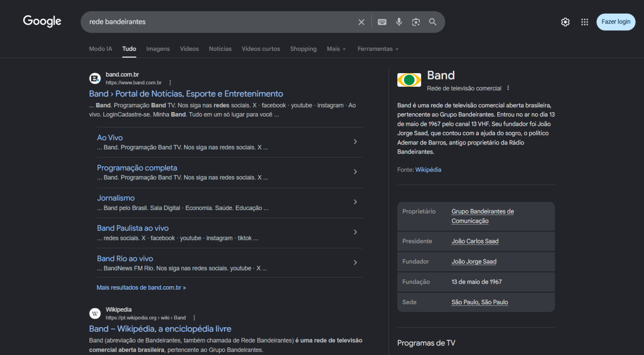The image size is (644, 355).
Task: Open more options for Wikipedia result
Action: tap(195, 318)
